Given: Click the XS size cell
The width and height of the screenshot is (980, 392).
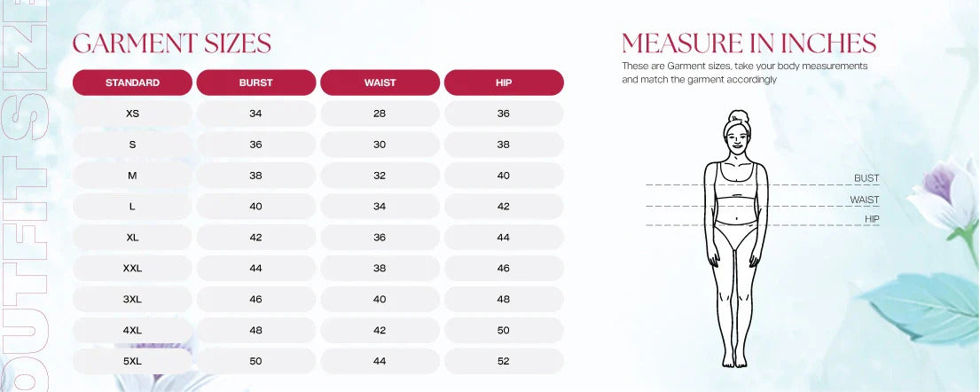Looking at the screenshot, I should [132, 114].
